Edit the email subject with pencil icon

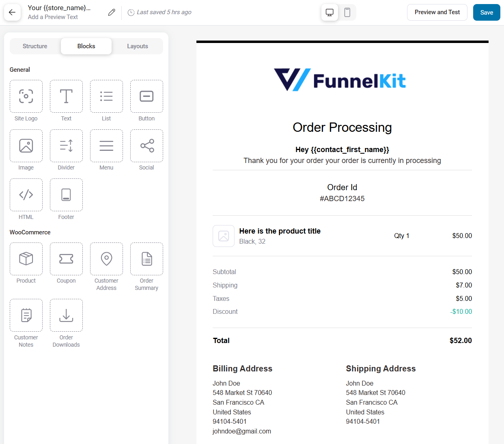(112, 13)
